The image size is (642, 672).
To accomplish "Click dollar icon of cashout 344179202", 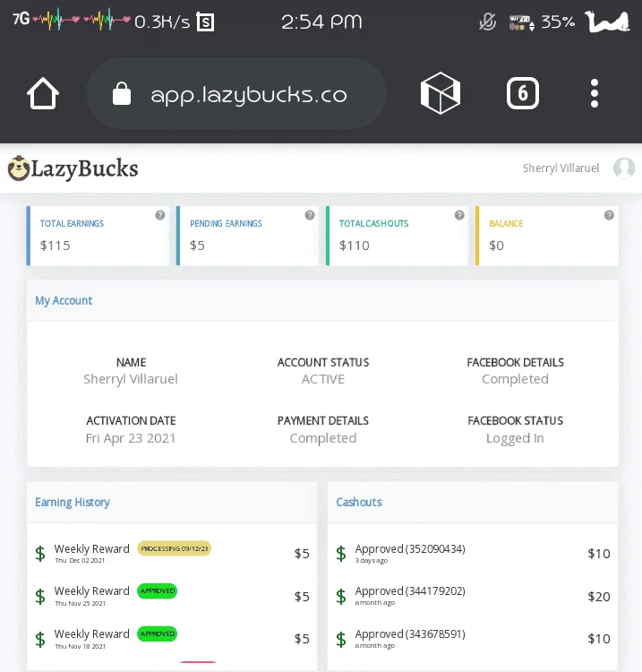I will coord(341,596).
